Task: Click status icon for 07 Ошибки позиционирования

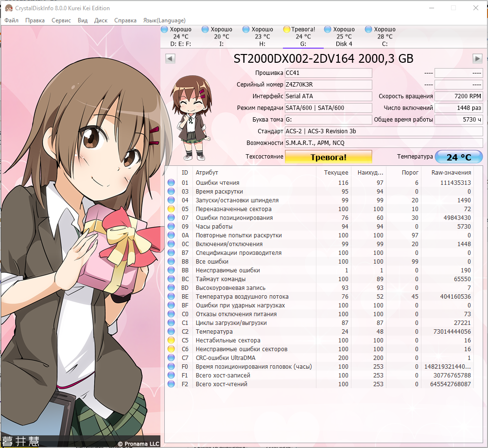Action: click(x=171, y=218)
